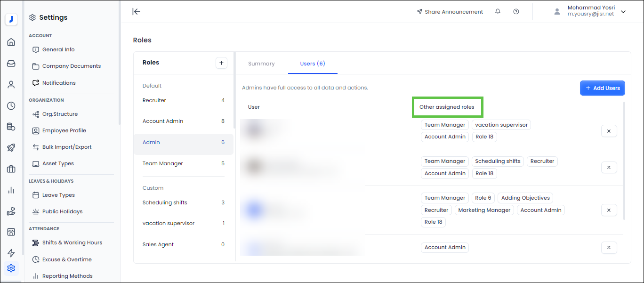Open the Inbox icon in left rail
The image size is (644, 283).
(x=11, y=64)
